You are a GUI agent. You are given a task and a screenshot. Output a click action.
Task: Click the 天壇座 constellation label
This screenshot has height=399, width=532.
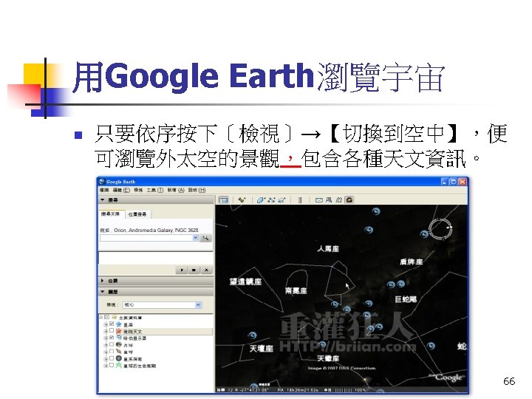pyautogui.click(x=262, y=349)
